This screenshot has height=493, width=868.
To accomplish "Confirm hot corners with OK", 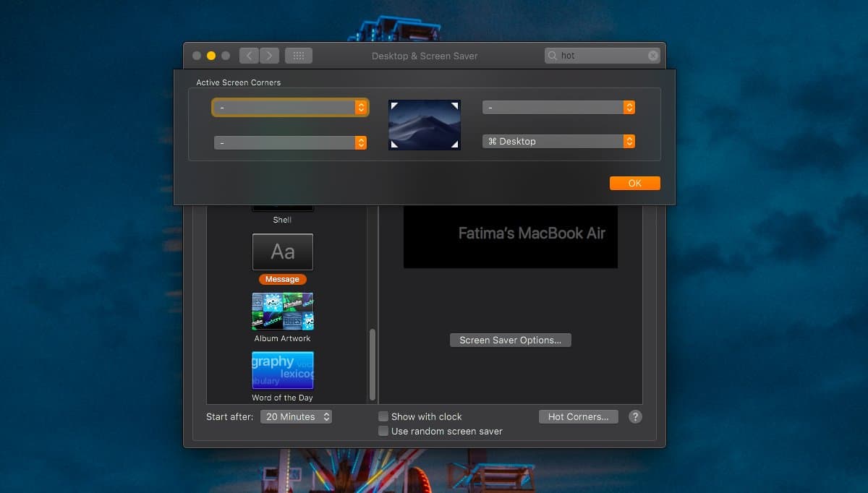I will click(x=634, y=183).
